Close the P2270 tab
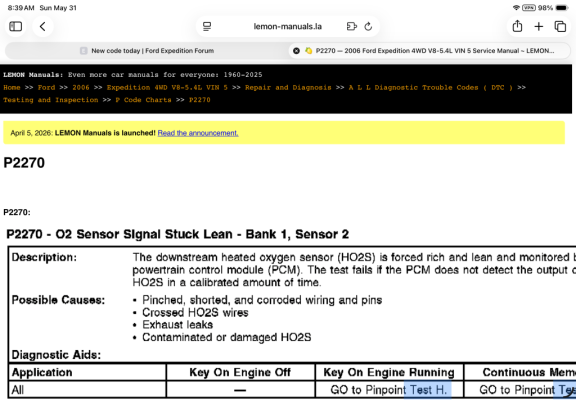576x400 pixels. [296, 51]
